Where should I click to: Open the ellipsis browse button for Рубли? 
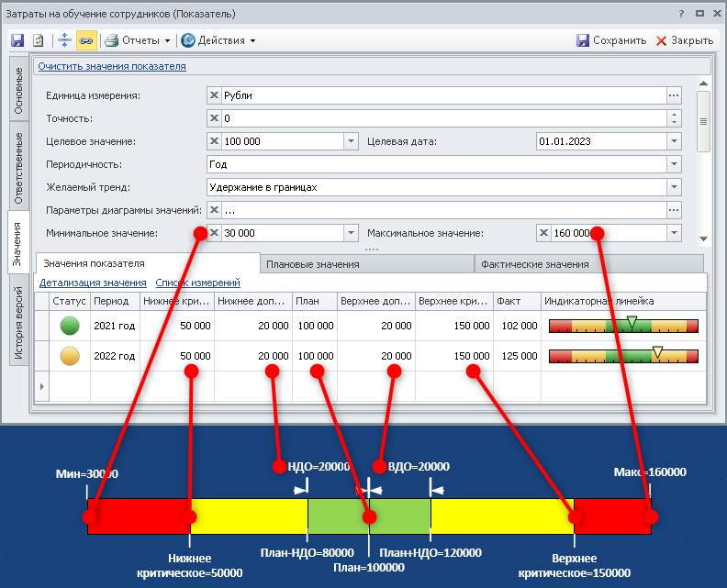pos(674,95)
